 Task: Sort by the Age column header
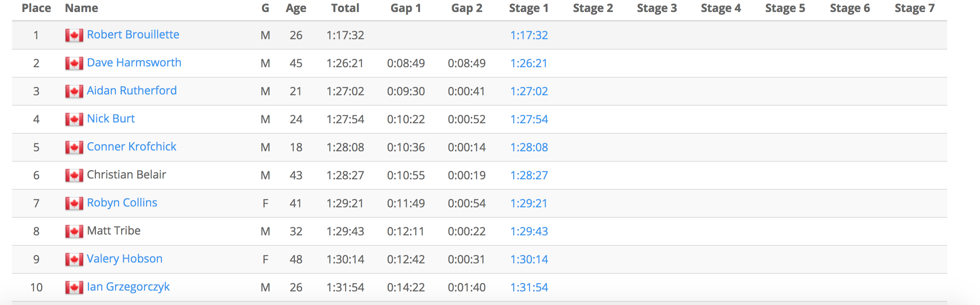tap(296, 8)
